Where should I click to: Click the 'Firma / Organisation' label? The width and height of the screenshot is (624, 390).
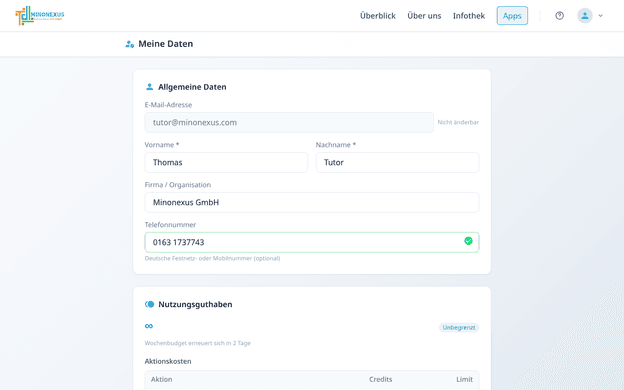tap(178, 185)
